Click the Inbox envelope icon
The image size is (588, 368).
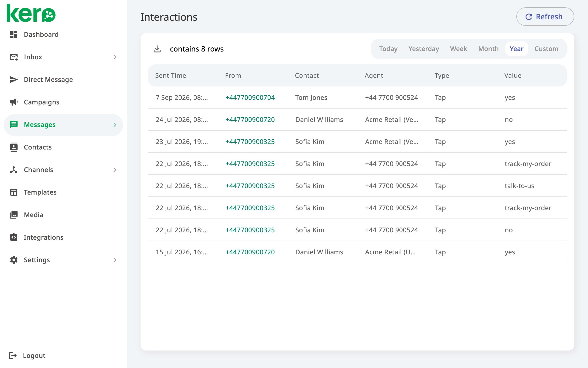tap(14, 57)
